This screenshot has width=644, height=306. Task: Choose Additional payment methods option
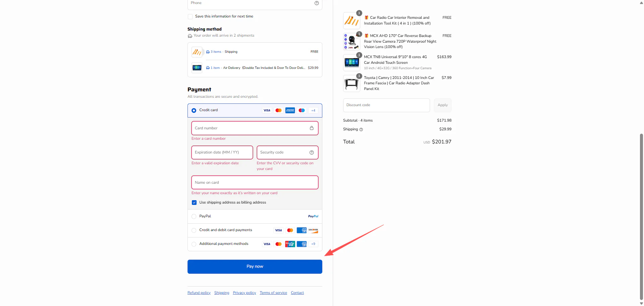pos(194,244)
